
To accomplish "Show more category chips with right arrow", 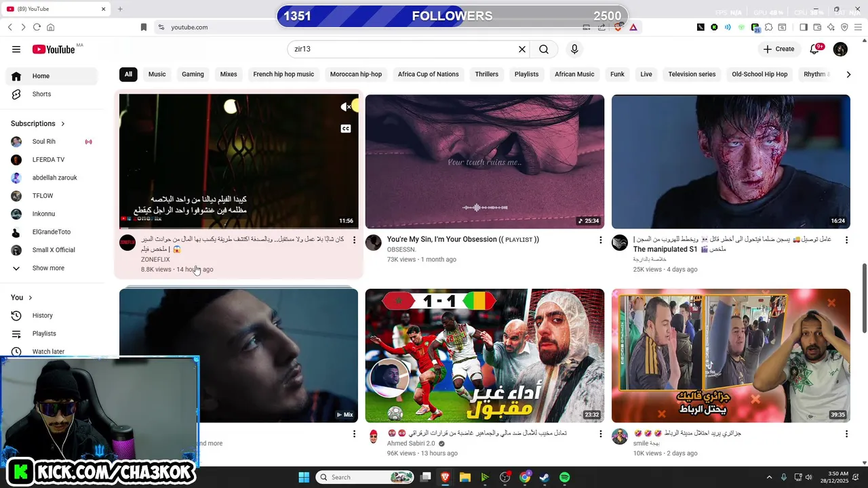I will pos(848,75).
